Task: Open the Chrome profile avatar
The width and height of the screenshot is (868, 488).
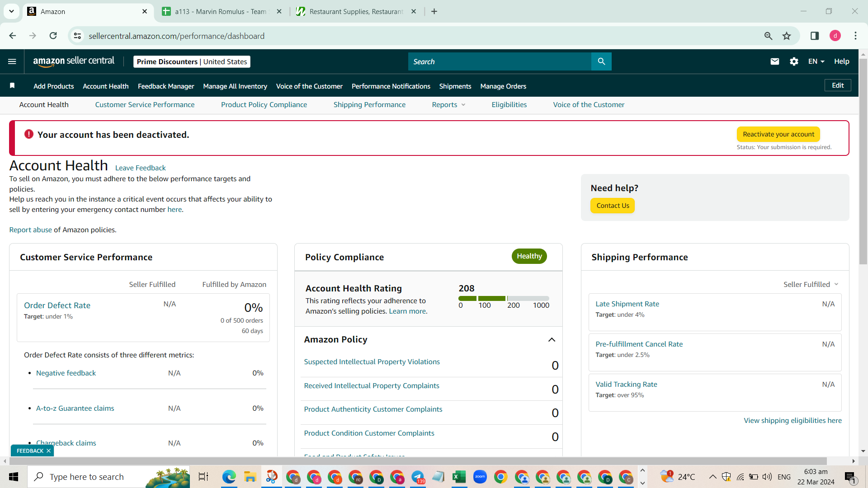Action: [835, 36]
